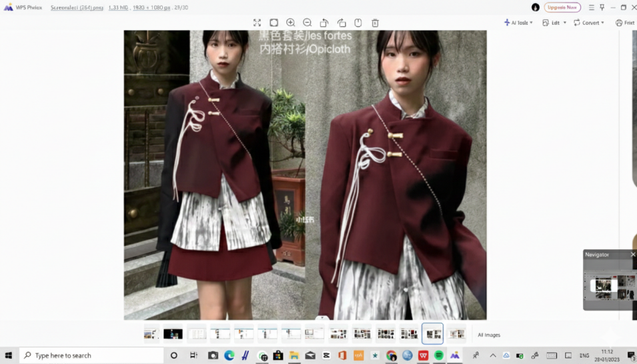Open the All Images view
Image resolution: width=637 pixels, height=364 pixels.
pyautogui.click(x=489, y=335)
